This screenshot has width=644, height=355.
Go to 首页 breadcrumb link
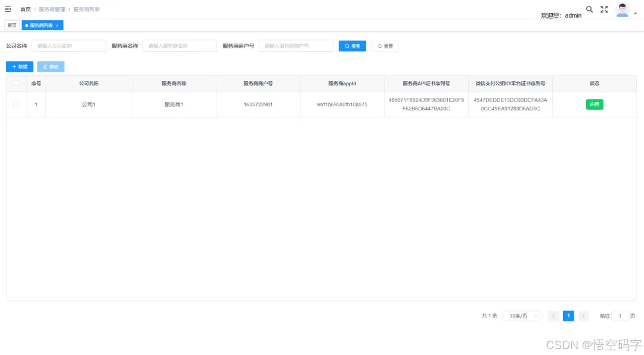[26, 10]
